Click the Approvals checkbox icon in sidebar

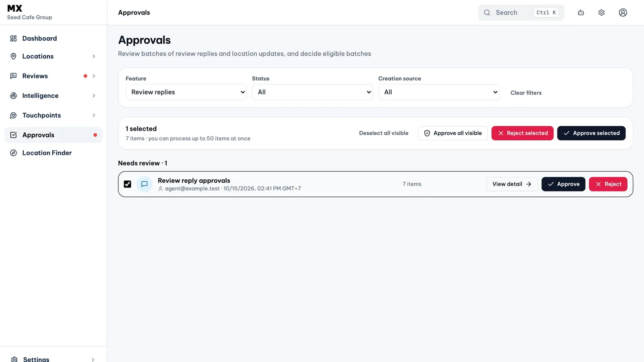click(x=13, y=135)
